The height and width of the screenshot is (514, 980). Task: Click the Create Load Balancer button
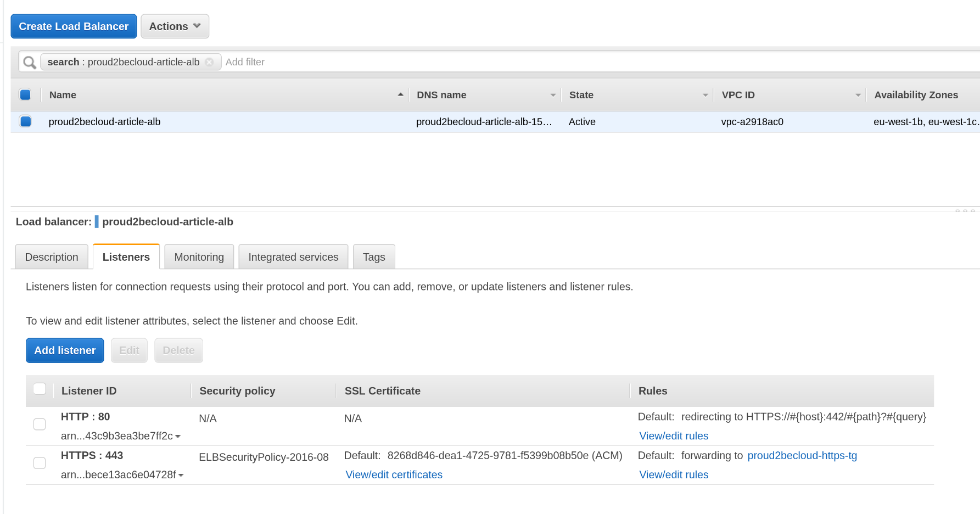pyautogui.click(x=74, y=26)
